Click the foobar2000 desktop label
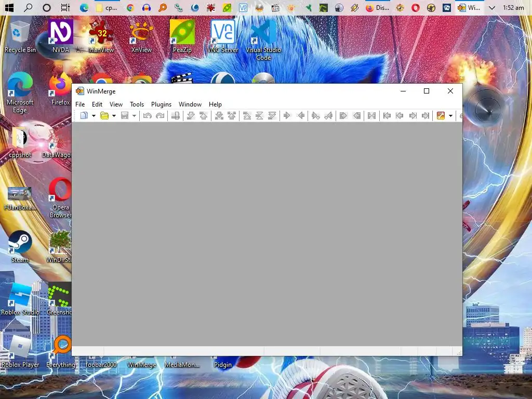The width and height of the screenshot is (532, 399). (x=101, y=365)
